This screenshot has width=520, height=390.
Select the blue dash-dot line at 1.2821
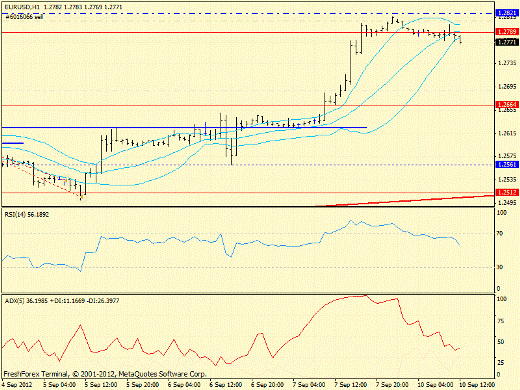(x=248, y=13)
